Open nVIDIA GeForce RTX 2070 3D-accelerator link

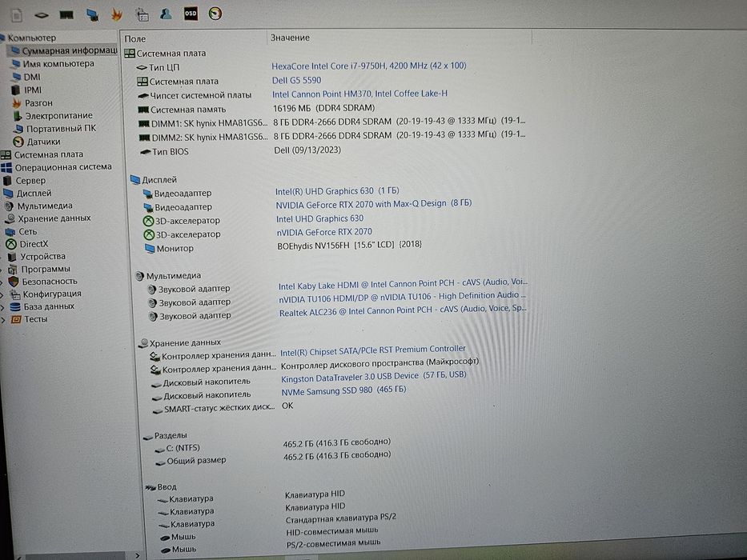pos(324,232)
